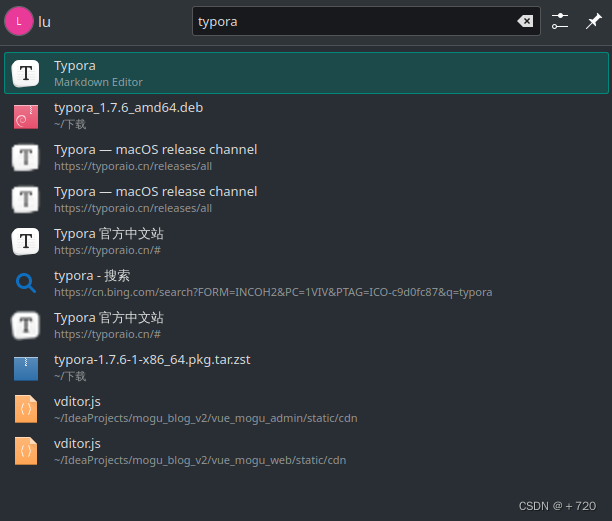Screen dimensions: 612x521
Task: Clear the search text with the backspace icon
Action: (x=525, y=21)
